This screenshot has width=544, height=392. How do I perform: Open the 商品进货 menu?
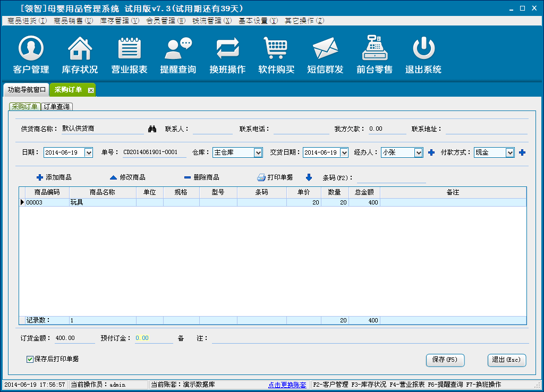click(x=27, y=21)
